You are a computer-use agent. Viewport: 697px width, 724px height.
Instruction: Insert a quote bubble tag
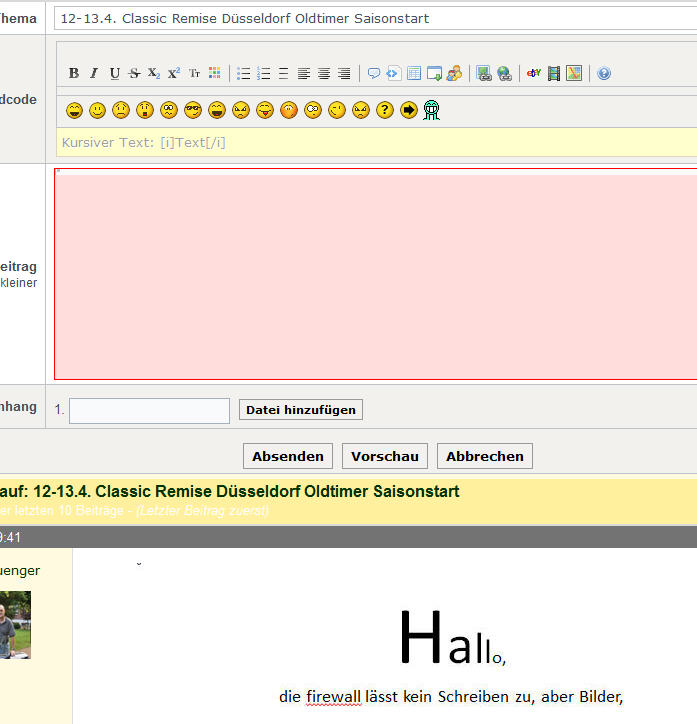coord(374,73)
